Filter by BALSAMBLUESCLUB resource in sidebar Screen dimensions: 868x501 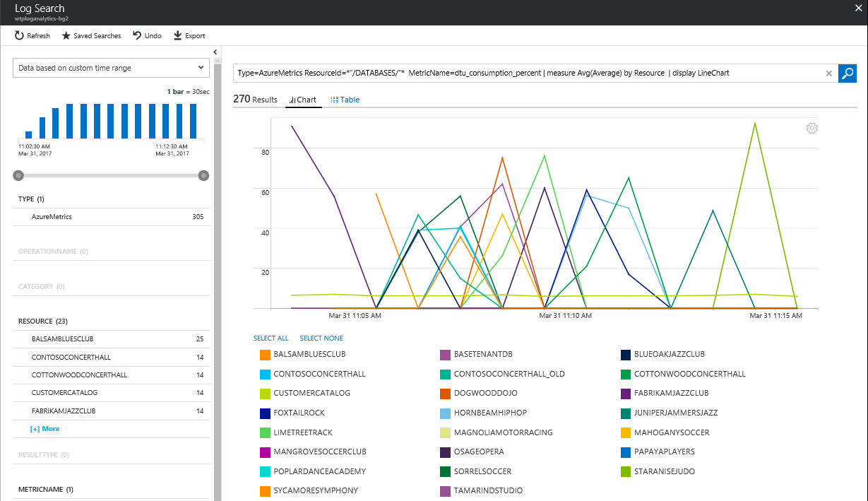pos(111,339)
